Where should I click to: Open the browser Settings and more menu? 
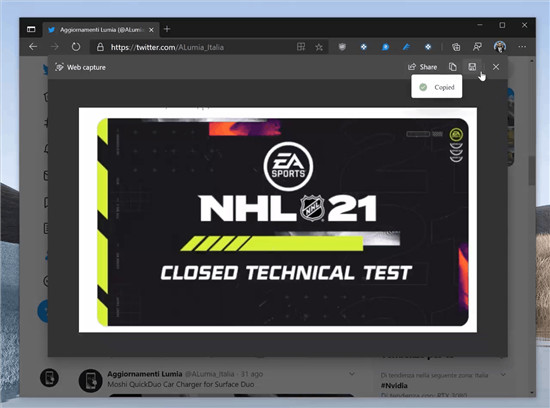click(x=522, y=47)
